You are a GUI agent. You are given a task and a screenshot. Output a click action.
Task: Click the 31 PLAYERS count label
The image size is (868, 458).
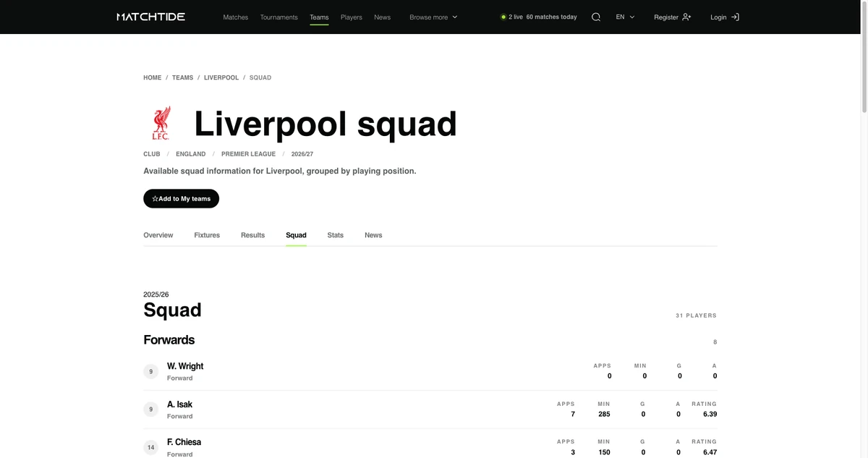pos(696,315)
